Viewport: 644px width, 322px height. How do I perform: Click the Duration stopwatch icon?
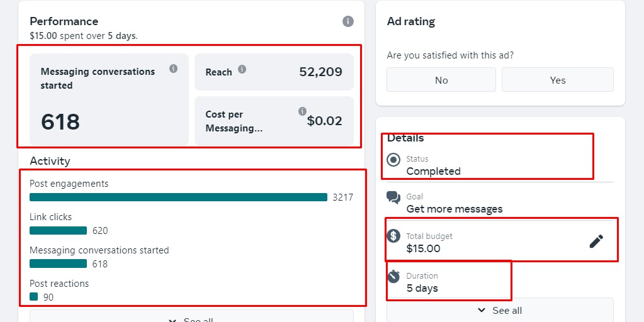pyautogui.click(x=393, y=276)
